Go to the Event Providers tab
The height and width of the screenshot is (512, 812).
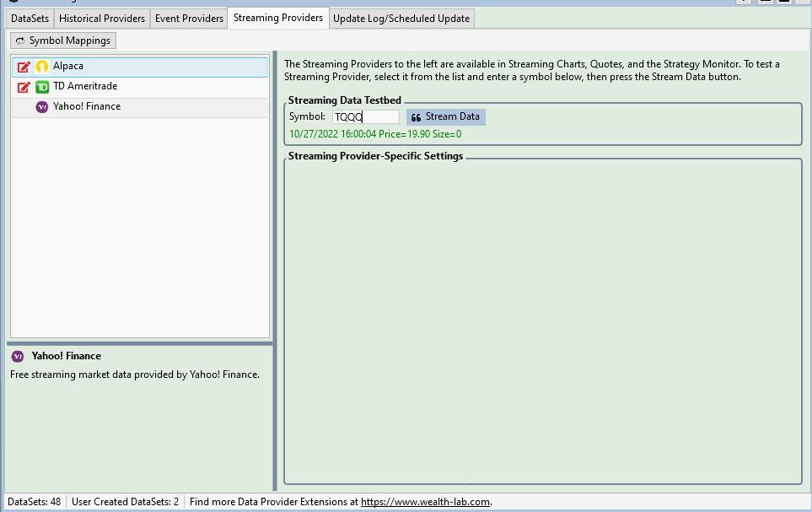(x=189, y=19)
